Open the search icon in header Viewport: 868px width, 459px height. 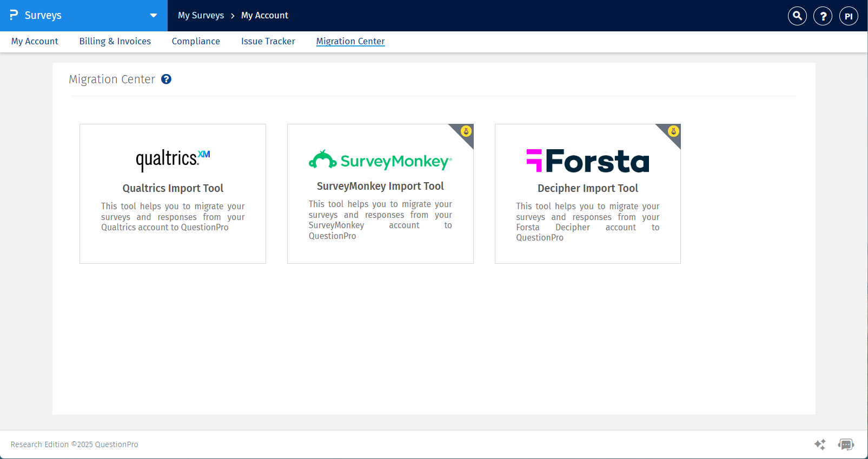coord(797,16)
